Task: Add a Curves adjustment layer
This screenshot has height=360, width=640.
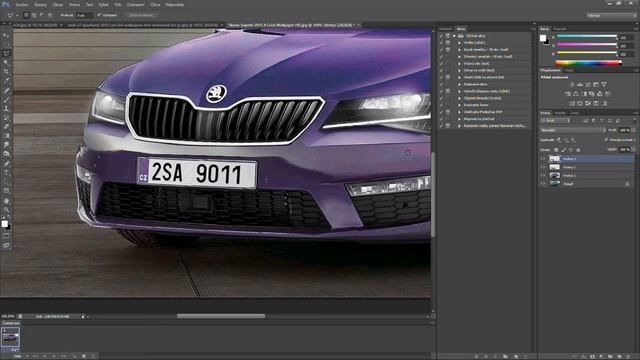Action: tap(588, 84)
